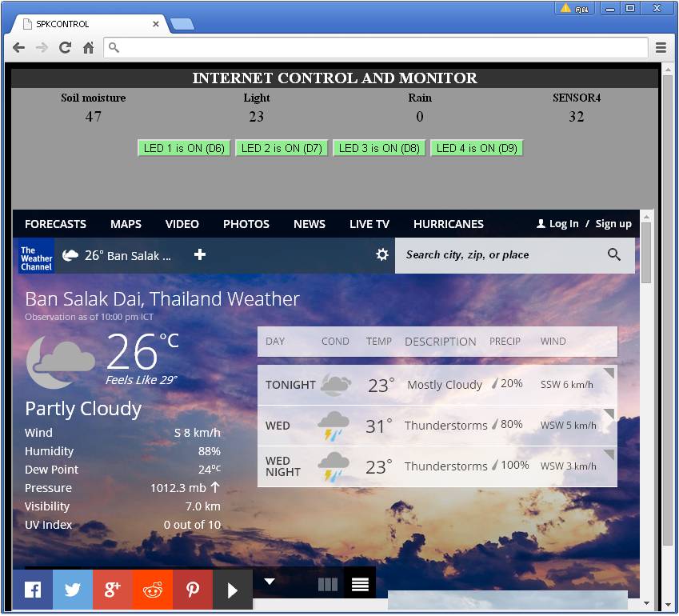The width and height of the screenshot is (679, 616).
Task: Go to The Weather Channel logo
Action: pos(36,255)
